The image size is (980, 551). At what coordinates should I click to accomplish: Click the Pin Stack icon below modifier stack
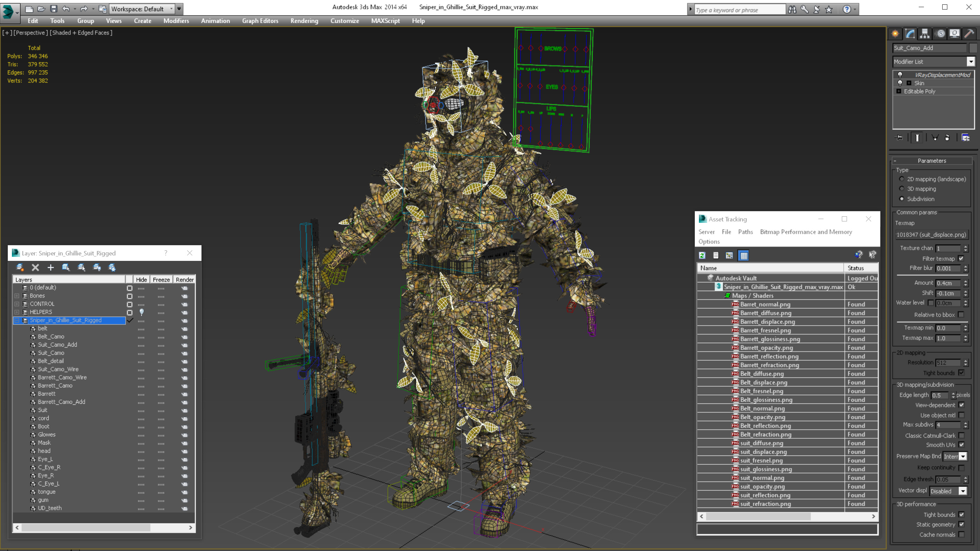click(x=899, y=138)
